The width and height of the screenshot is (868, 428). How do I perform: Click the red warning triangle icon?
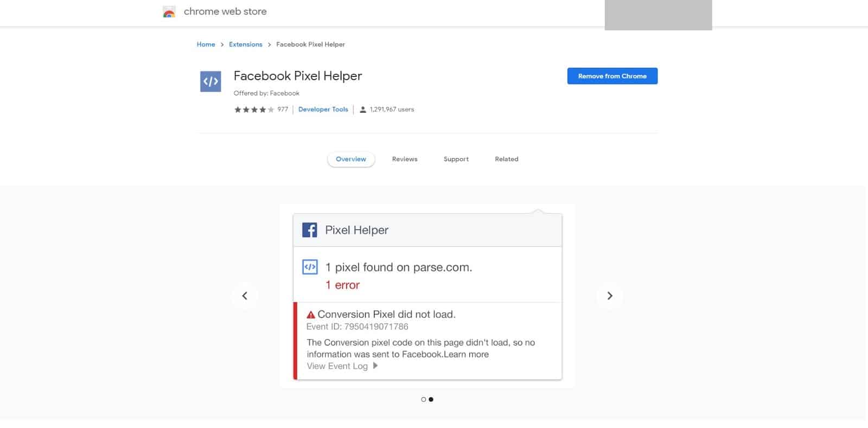tap(311, 315)
